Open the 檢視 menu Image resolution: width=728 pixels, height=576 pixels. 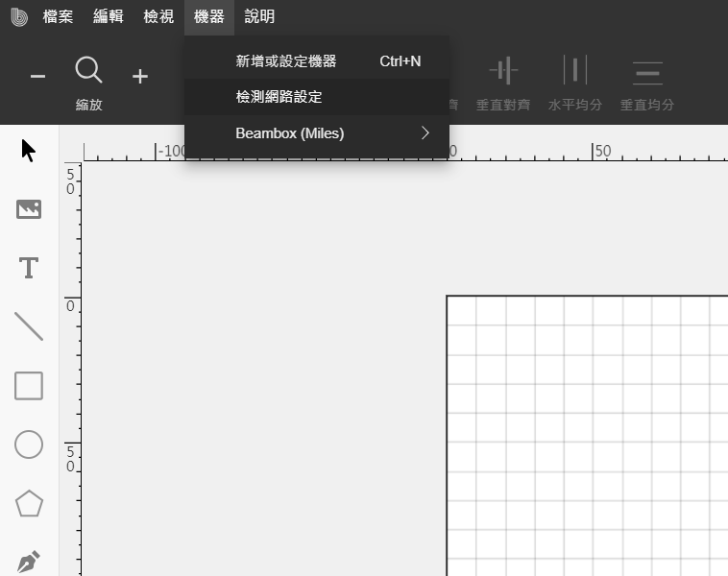click(x=158, y=16)
